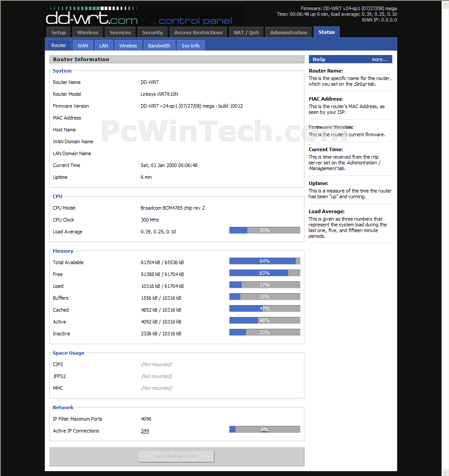Click the Cached value '4852 kB / 10316 kB'
This screenshot has height=476, width=449.
(161, 310)
